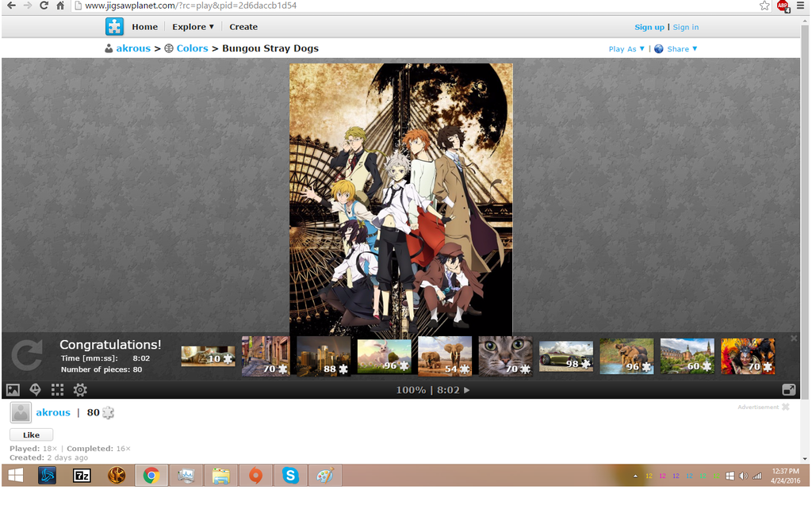
Task: Open the 70-piece carnival dancer puzzle
Action: [x=748, y=356]
